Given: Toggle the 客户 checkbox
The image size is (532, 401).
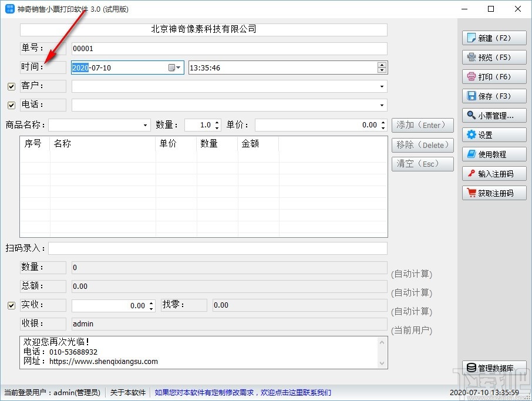Looking at the screenshot, I should pos(11,86).
